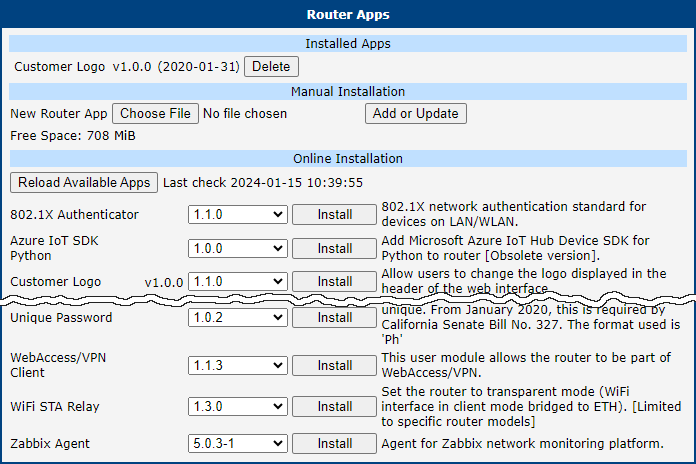
Task: Click the 'WiFi STA Relay' app name
Action: 55,406
